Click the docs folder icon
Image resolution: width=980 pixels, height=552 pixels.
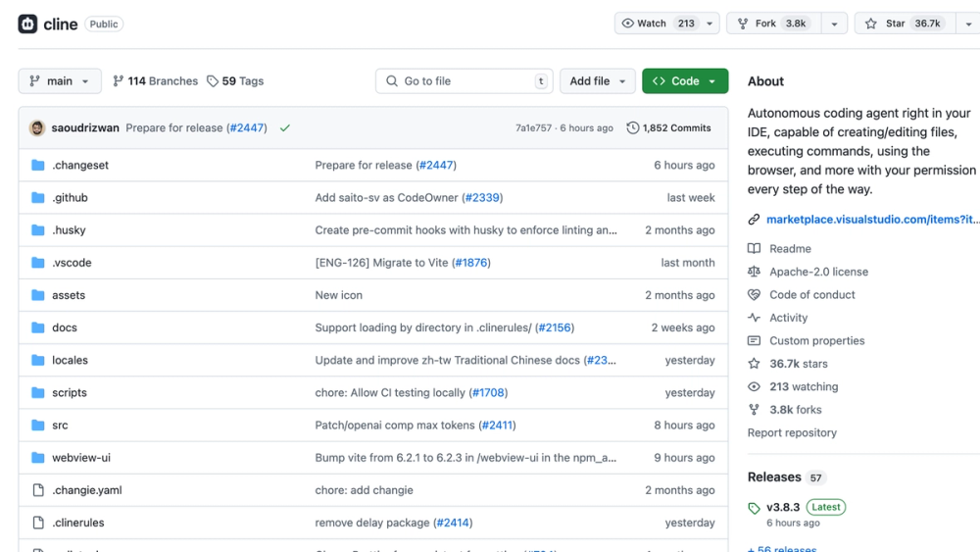coord(38,327)
